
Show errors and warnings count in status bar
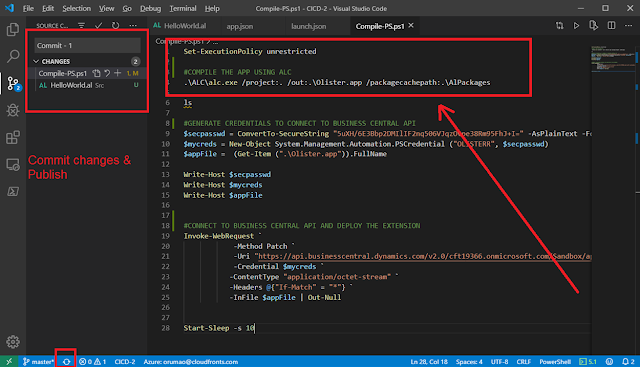pyautogui.click(x=92, y=362)
